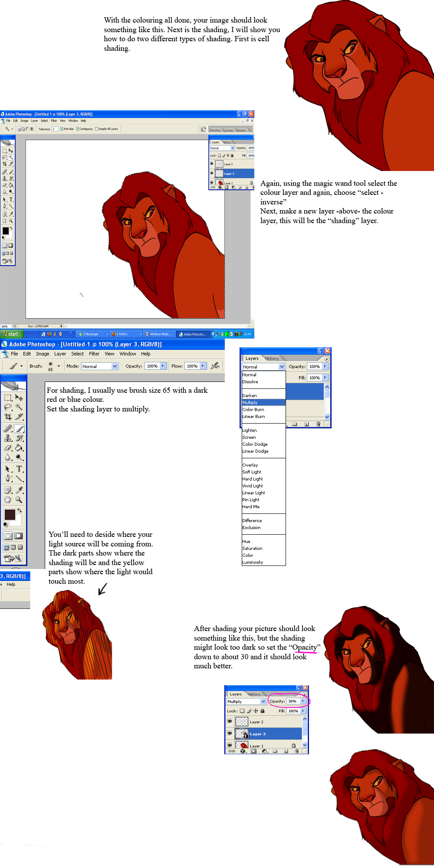Select the Eraser tool in the enlarged toolbox
This screenshot has height=868, width=434.
(8, 448)
